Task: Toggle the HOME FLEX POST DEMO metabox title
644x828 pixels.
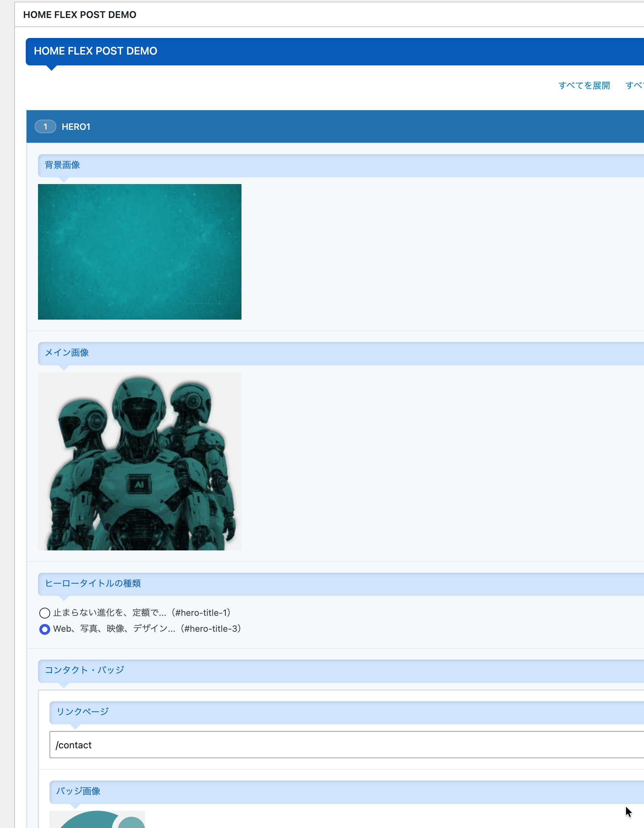Action: click(x=80, y=15)
